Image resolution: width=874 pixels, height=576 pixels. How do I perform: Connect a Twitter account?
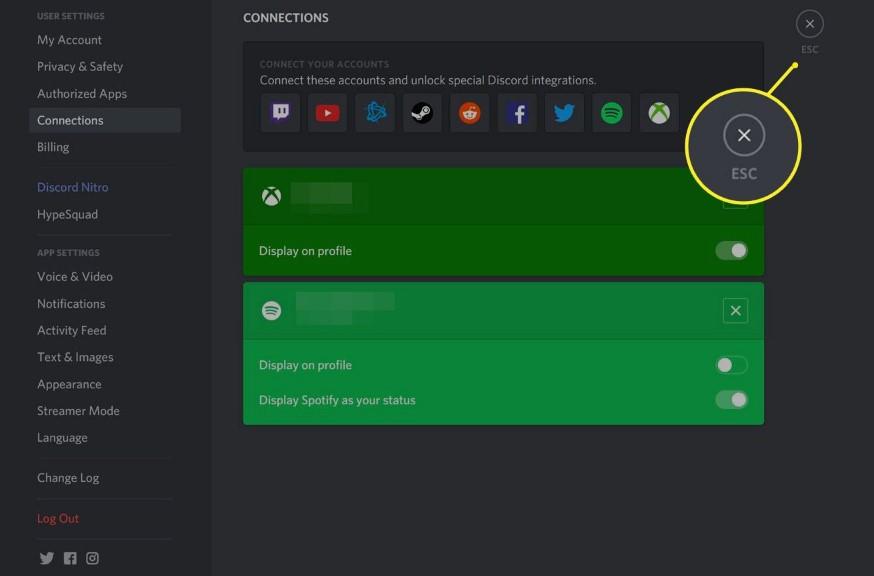[564, 113]
